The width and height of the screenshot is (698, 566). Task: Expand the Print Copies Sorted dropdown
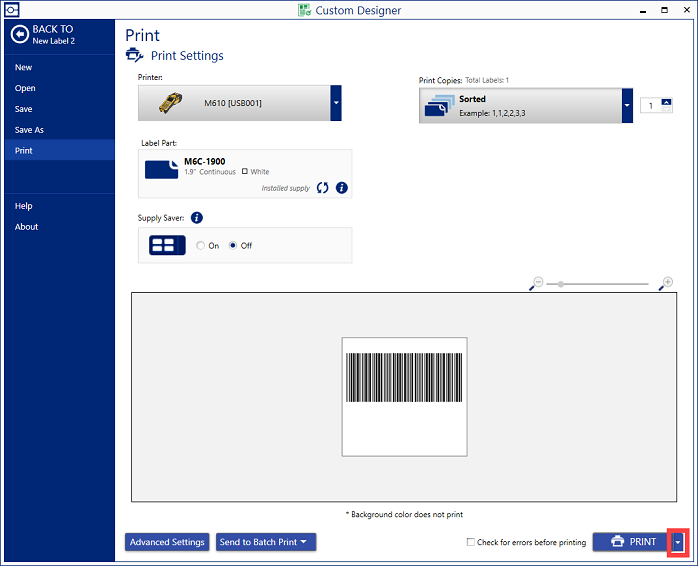coord(627,106)
